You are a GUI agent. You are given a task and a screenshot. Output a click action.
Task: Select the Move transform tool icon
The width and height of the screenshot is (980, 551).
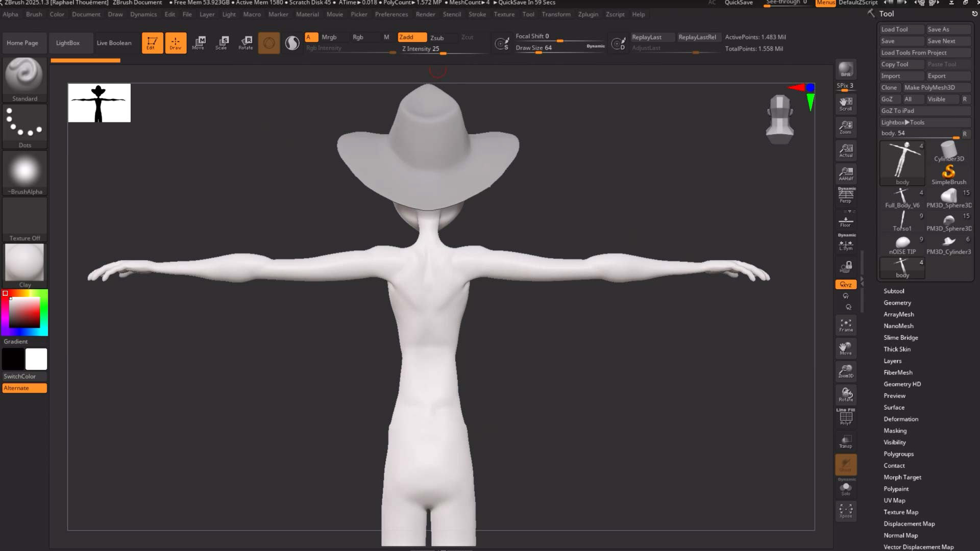(199, 42)
